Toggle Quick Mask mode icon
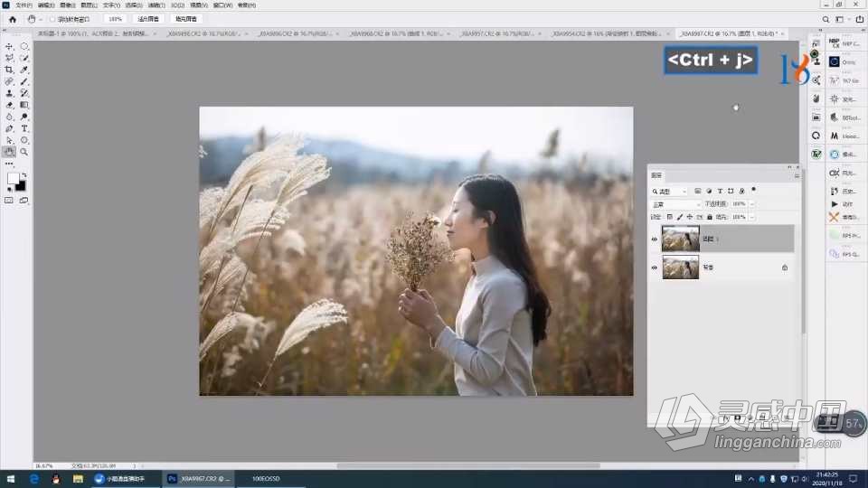 tap(9, 201)
